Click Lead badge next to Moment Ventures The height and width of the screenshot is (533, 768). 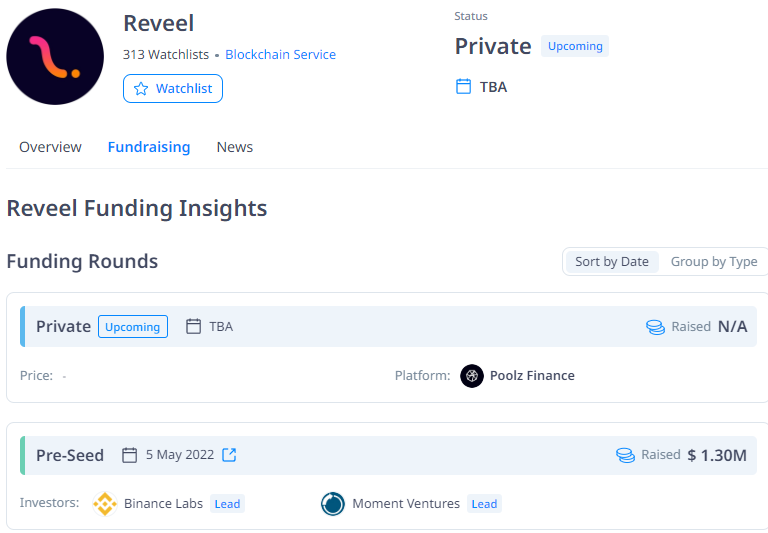coord(484,504)
